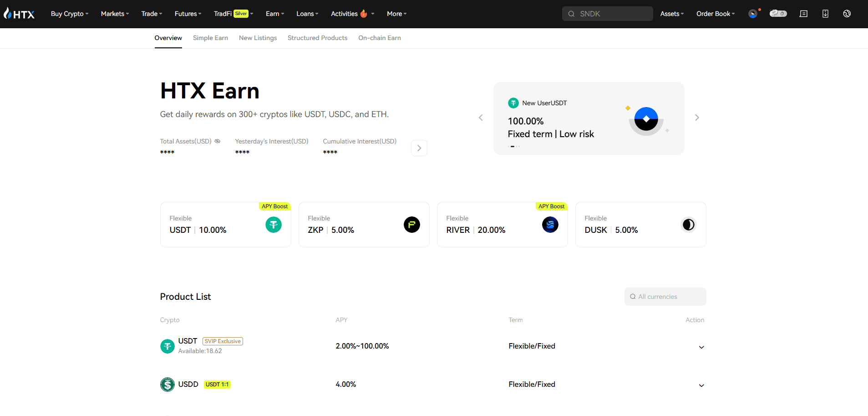The width and height of the screenshot is (868, 416).
Task: Click magnifier icon in All currencies search
Action: coord(633,297)
